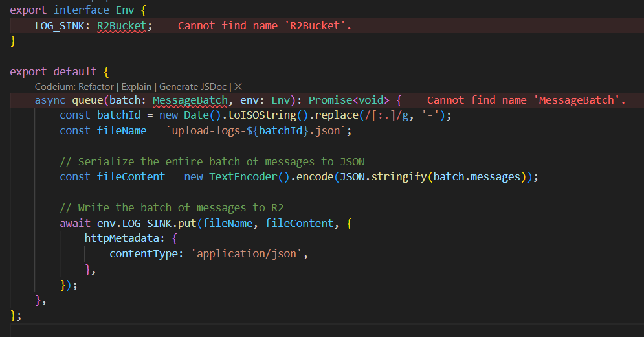Click the comment "Serialize the entire batch of messages to JSON"

coord(212,162)
